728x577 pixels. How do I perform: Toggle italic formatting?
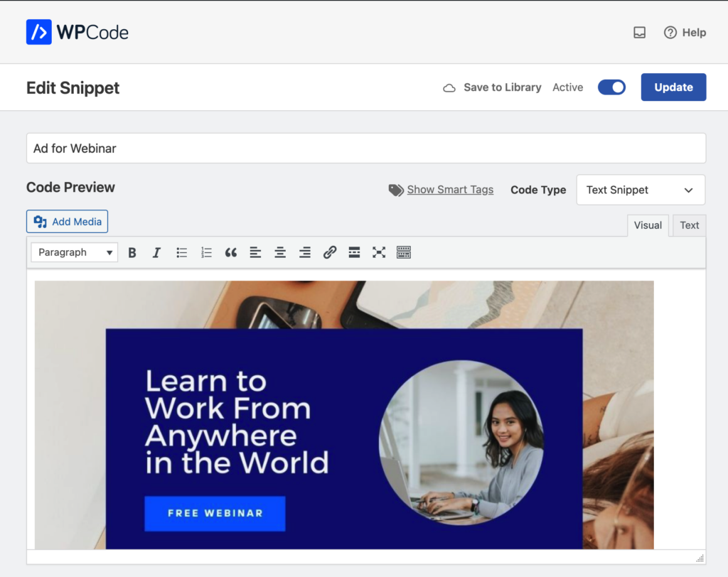[x=157, y=252]
